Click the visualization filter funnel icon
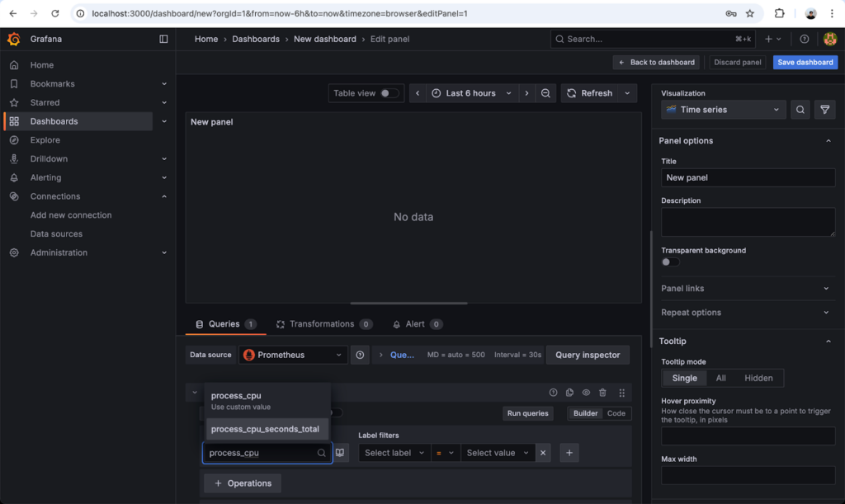Viewport: 845px width, 504px height. coord(823,110)
